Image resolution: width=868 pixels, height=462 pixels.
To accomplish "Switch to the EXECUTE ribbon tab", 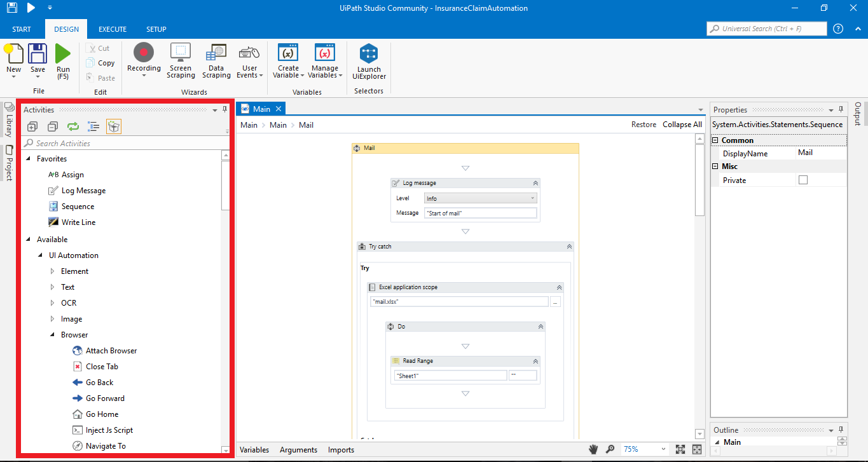I will [x=113, y=29].
